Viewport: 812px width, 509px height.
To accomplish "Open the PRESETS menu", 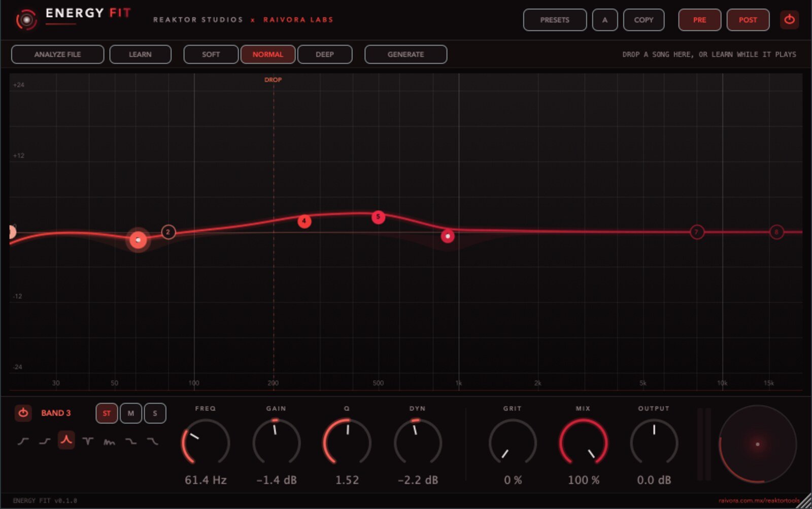I will coord(555,20).
